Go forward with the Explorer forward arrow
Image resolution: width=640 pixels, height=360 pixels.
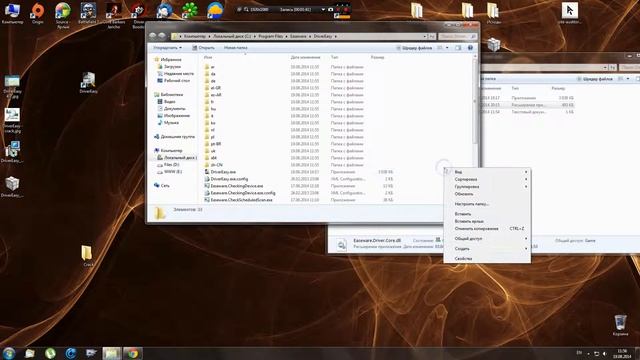click(162, 36)
